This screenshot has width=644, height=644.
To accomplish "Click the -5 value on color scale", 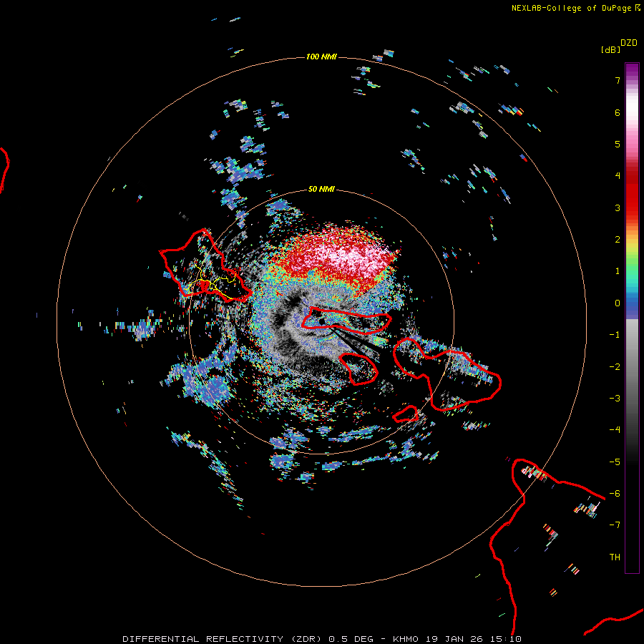I will click(615, 462).
